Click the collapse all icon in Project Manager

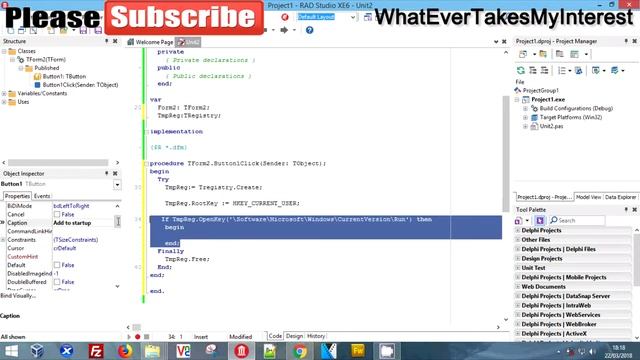(544, 71)
